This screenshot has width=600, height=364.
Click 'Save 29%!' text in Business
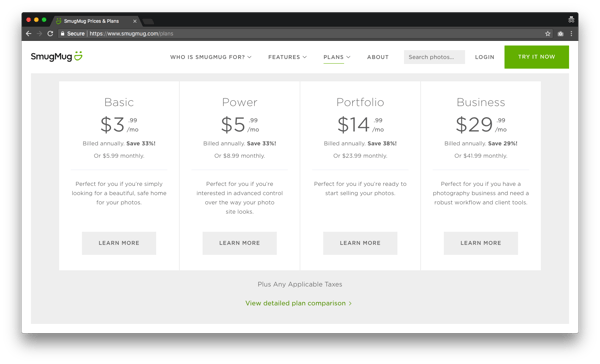tap(502, 144)
